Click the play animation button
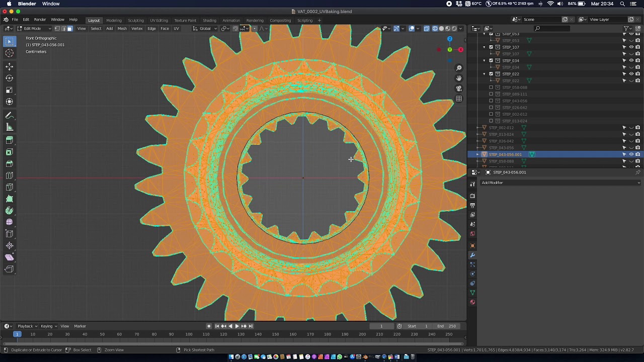The height and width of the screenshot is (362, 644). 237,326
